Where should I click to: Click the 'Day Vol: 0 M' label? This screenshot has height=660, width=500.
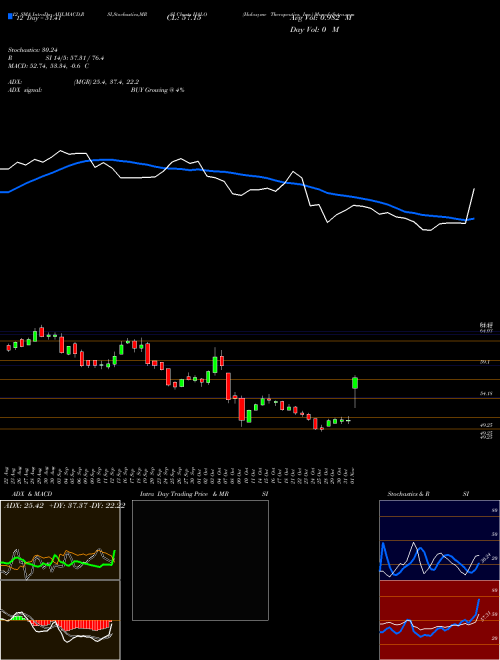314,30
